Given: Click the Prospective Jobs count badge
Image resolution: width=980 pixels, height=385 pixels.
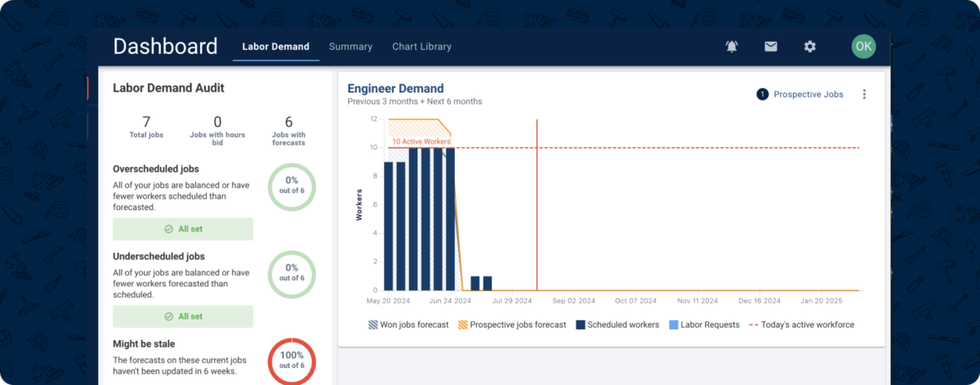Looking at the screenshot, I should [762, 94].
